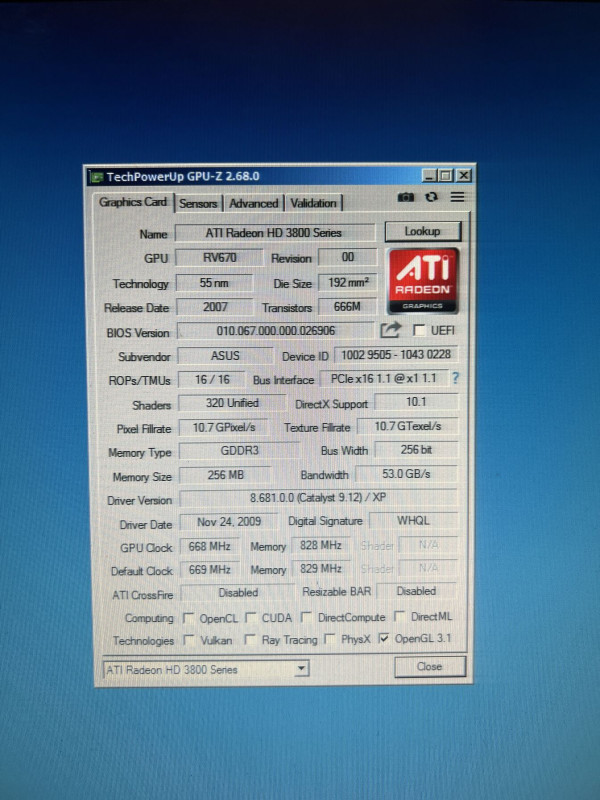The image size is (600, 800).
Task: Switch to the Sensors tab
Action: 198,204
